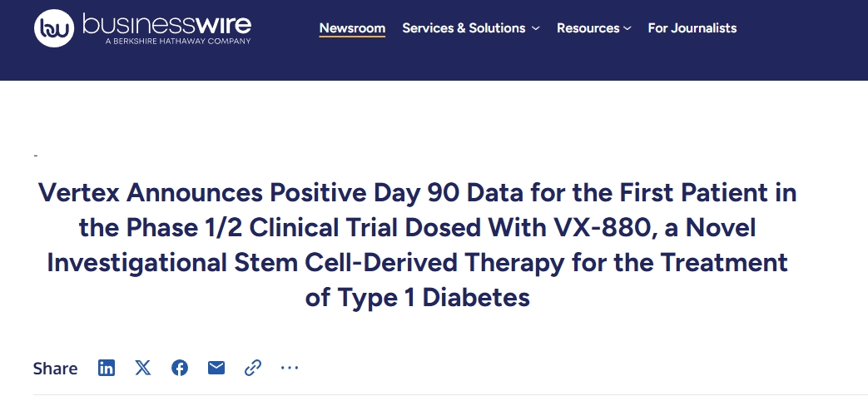Click the small dash above the headline

(35, 156)
